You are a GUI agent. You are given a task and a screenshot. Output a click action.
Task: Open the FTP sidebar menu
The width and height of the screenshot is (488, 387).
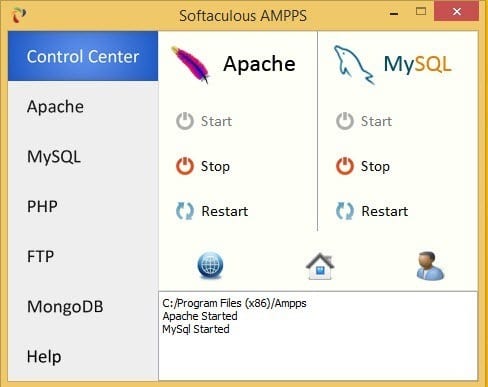[83, 256]
